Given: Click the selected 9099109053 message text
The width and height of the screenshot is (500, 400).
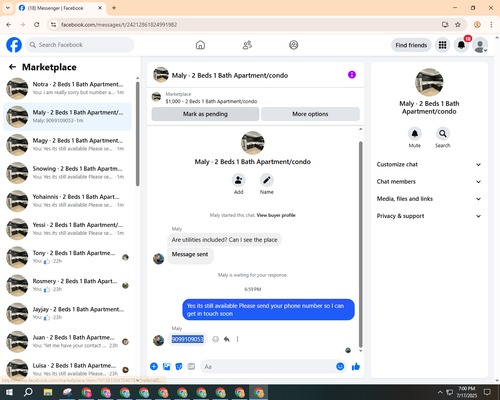Looking at the screenshot, I should coord(188,339).
